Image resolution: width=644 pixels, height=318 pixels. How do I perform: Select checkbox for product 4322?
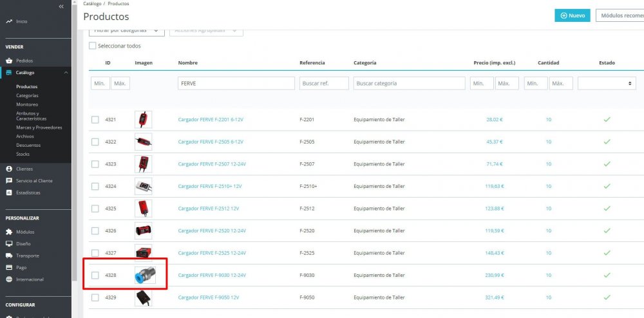click(x=95, y=142)
